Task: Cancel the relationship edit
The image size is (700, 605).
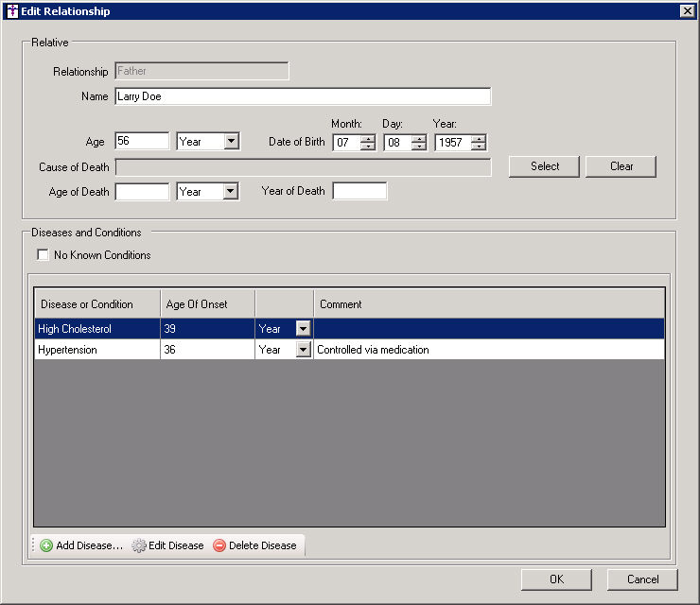Action: click(642, 579)
